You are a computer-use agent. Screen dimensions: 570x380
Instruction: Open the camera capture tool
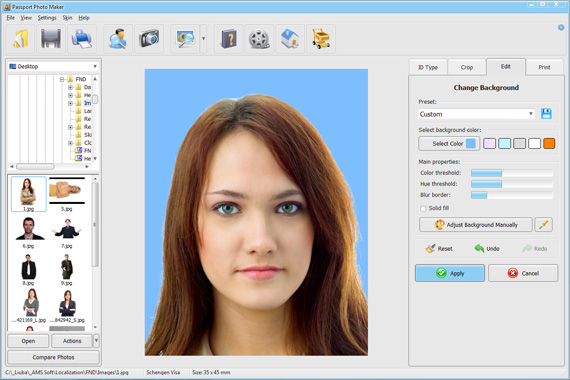(x=149, y=39)
